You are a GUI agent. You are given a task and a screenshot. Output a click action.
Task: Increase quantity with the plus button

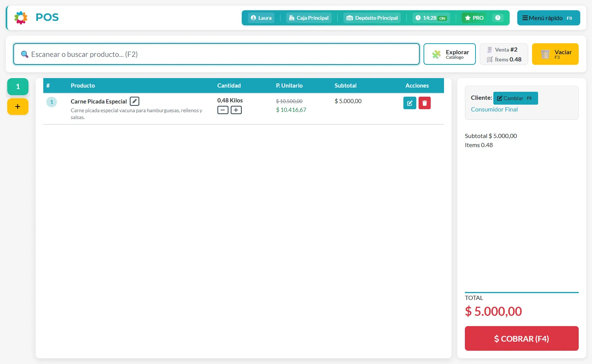pyautogui.click(x=236, y=110)
